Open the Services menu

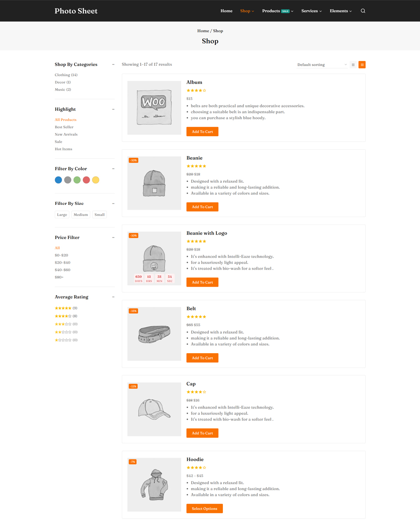tap(311, 11)
